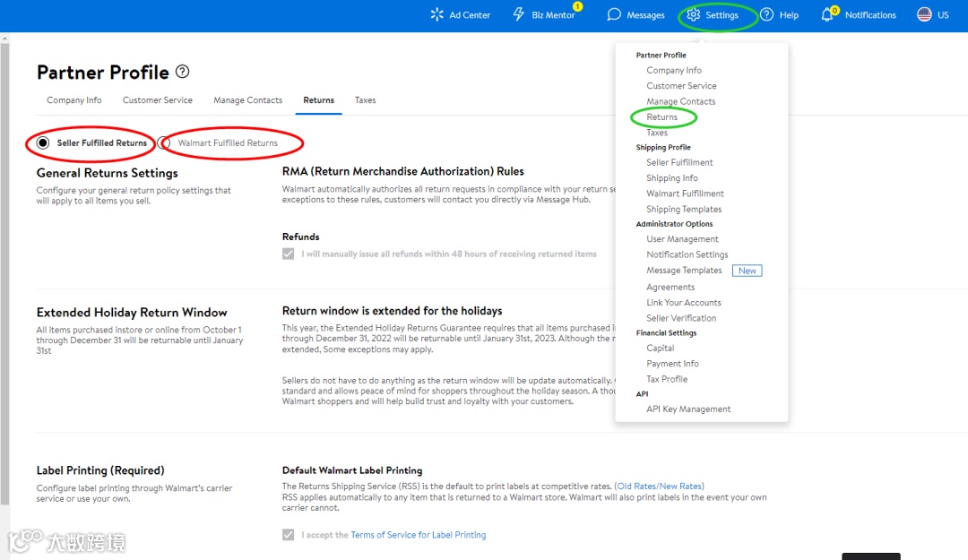Open Seller Fulfillment menu item
The width and height of the screenshot is (968, 560).
coord(679,162)
